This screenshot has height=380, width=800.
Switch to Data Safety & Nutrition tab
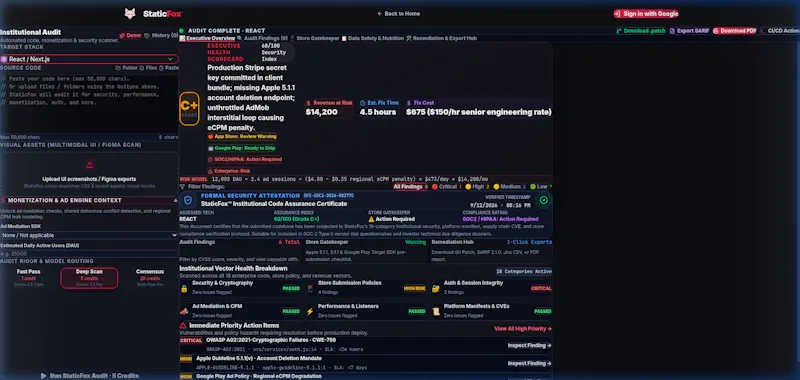point(372,38)
